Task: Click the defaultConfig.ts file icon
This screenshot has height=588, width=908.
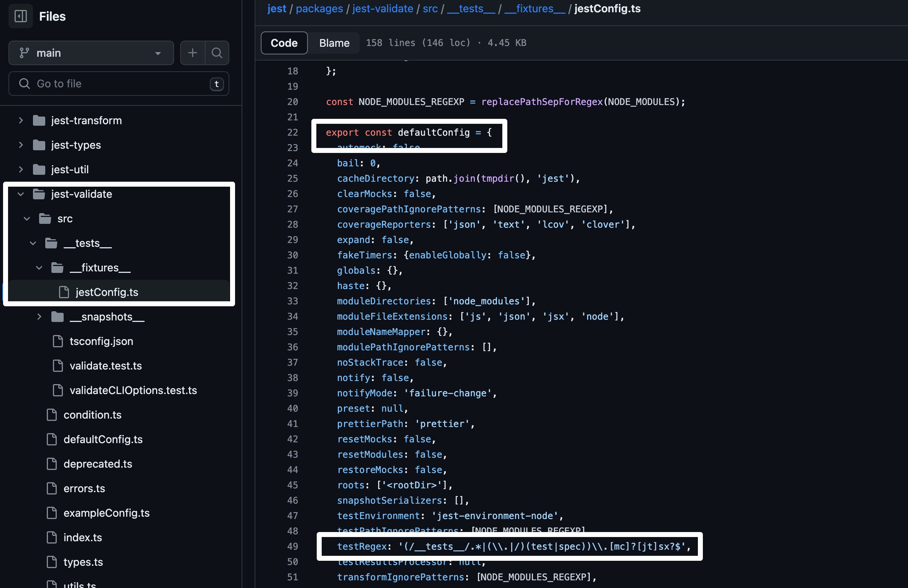Action: [52, 439]
